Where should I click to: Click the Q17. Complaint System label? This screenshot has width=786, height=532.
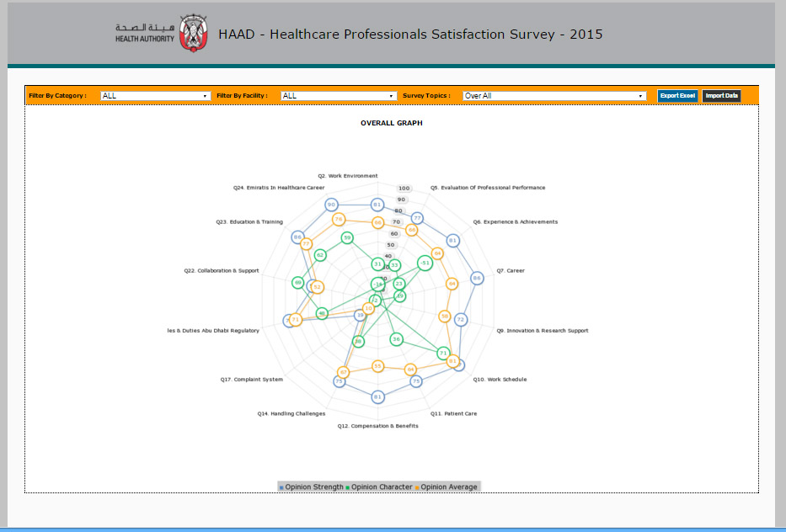tap(252, 379)
